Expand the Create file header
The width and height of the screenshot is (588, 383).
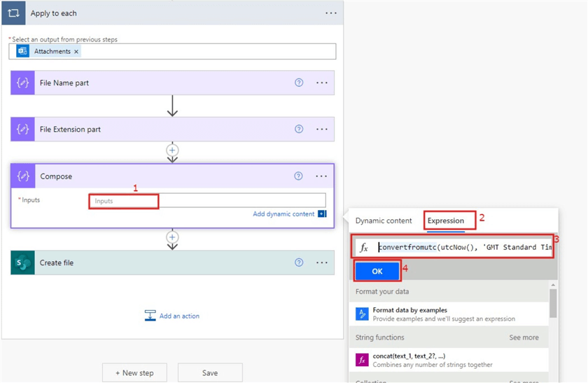pos(172,263)
